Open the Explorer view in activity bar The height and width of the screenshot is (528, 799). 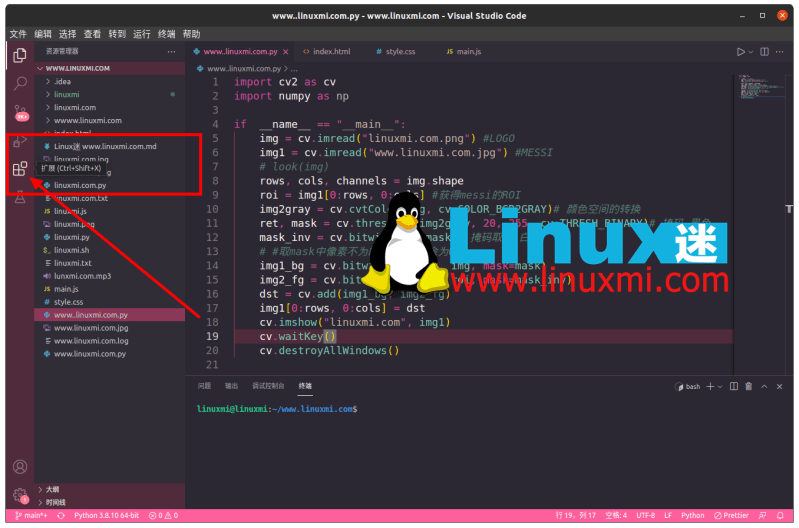coord(20,55)
